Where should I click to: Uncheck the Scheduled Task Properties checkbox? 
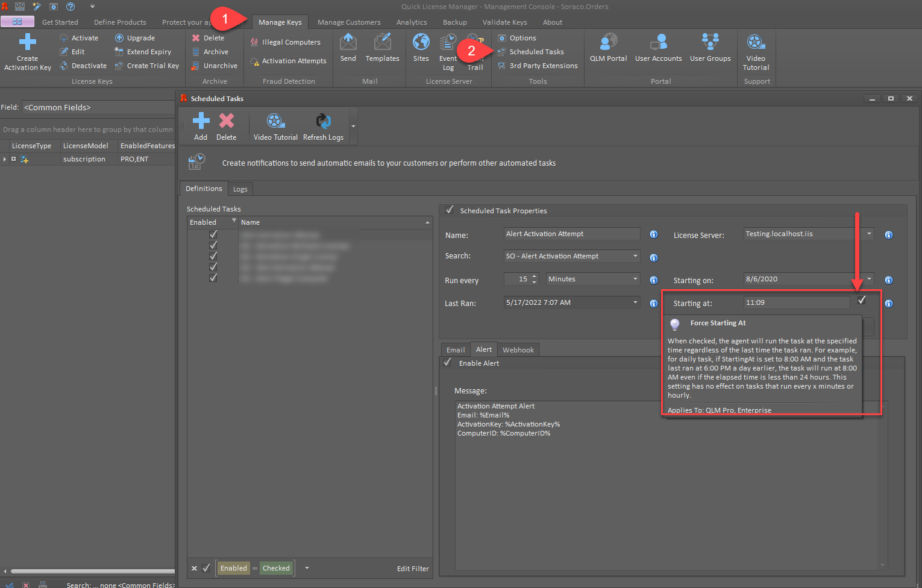(x=450, y=210)
